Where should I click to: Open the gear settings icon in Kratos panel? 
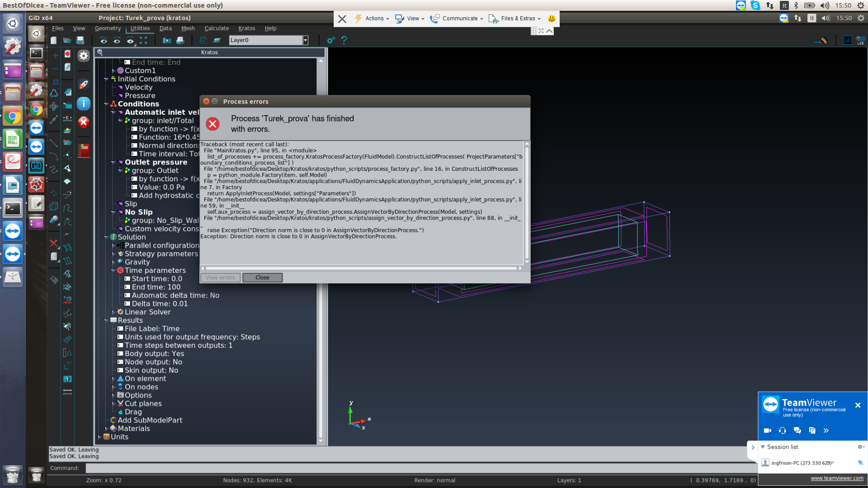point(84,56)
